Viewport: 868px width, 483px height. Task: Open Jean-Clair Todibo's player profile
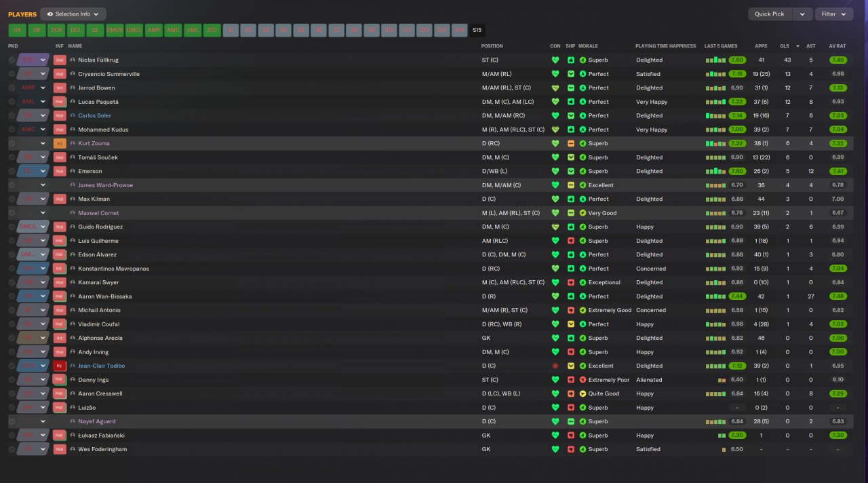click(x=101, y=366)
